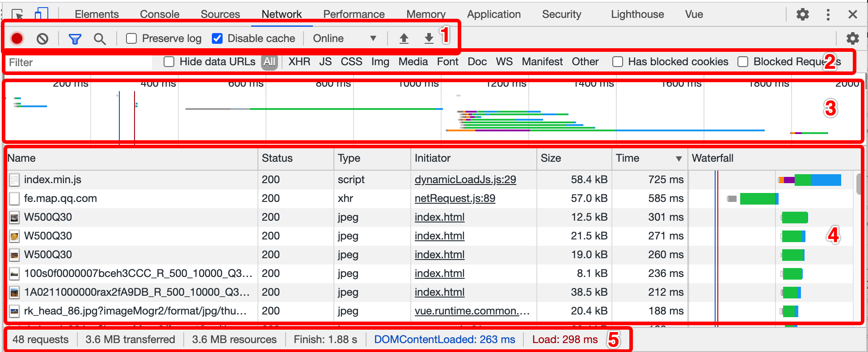Open dynamicLoadJs.js:29 initiator link
868x352 pixels.
point(465,180)
